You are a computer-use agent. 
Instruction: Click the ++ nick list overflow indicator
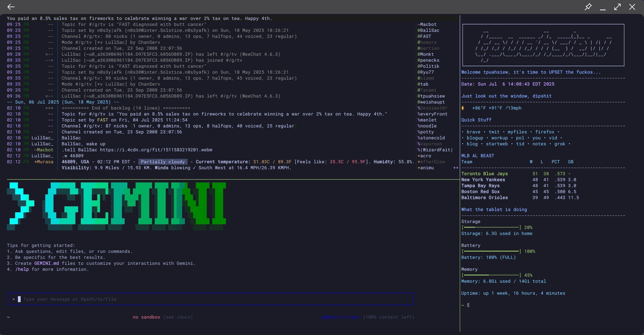(x=456, y=168)
